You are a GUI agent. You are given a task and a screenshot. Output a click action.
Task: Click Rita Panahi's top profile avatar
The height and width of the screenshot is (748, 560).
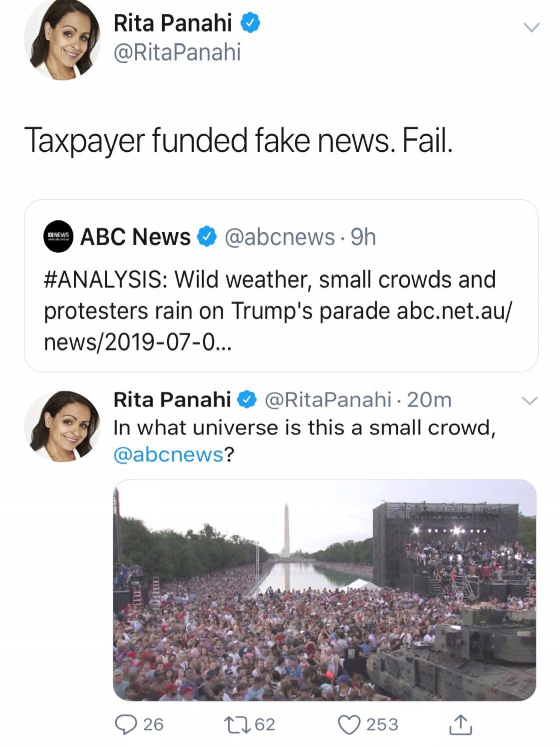62,39
